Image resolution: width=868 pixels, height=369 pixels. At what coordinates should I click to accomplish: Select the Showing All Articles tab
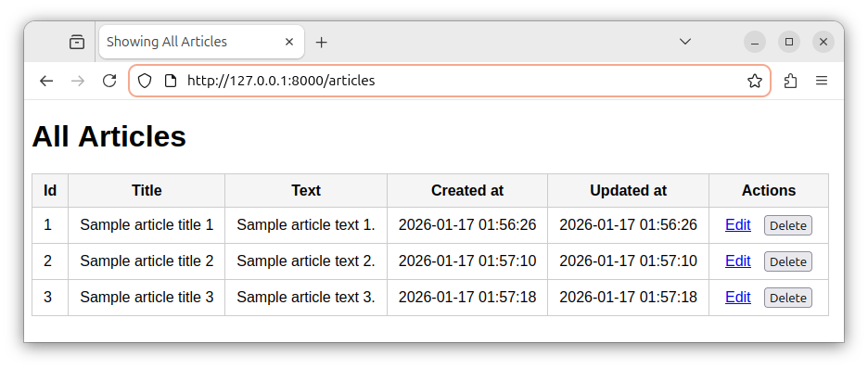coord(201,42)
